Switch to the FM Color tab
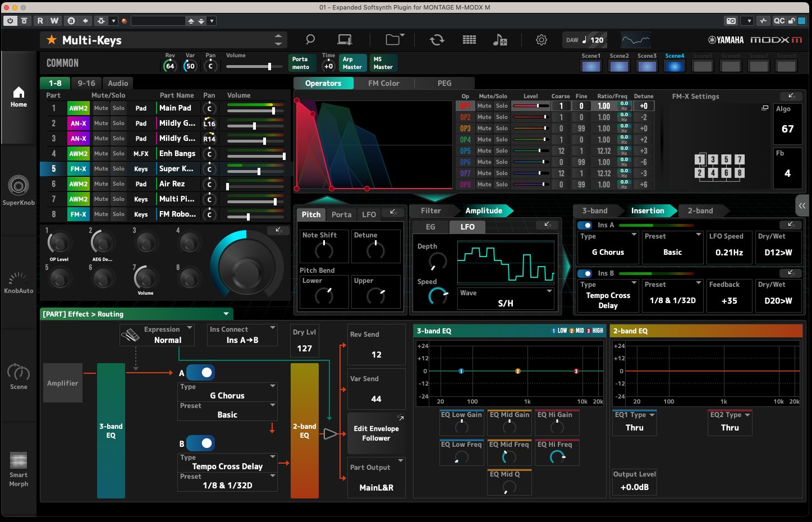812x522 pixels. point(383,83)
